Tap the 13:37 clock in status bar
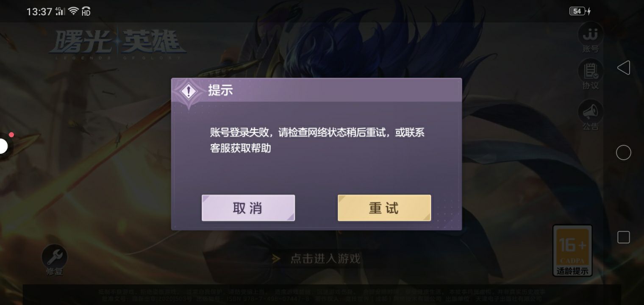The width and height of the screenshot is (644, 305). click(x=39, y=12)
